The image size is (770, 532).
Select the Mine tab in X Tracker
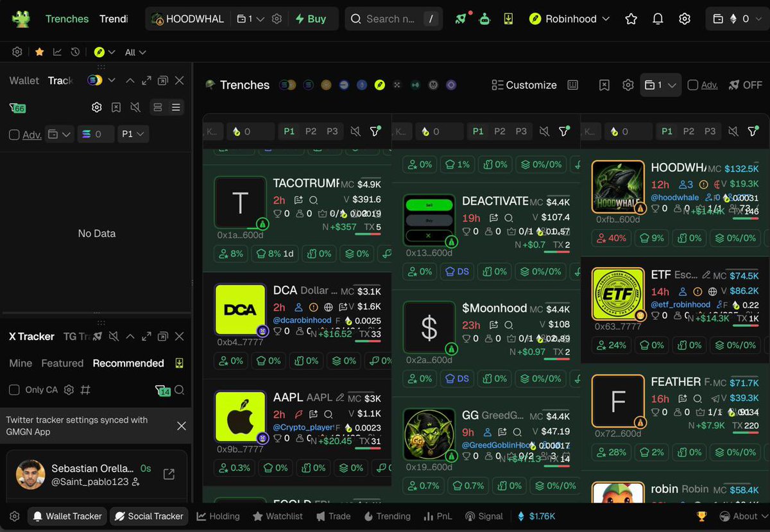coord(21,363)
